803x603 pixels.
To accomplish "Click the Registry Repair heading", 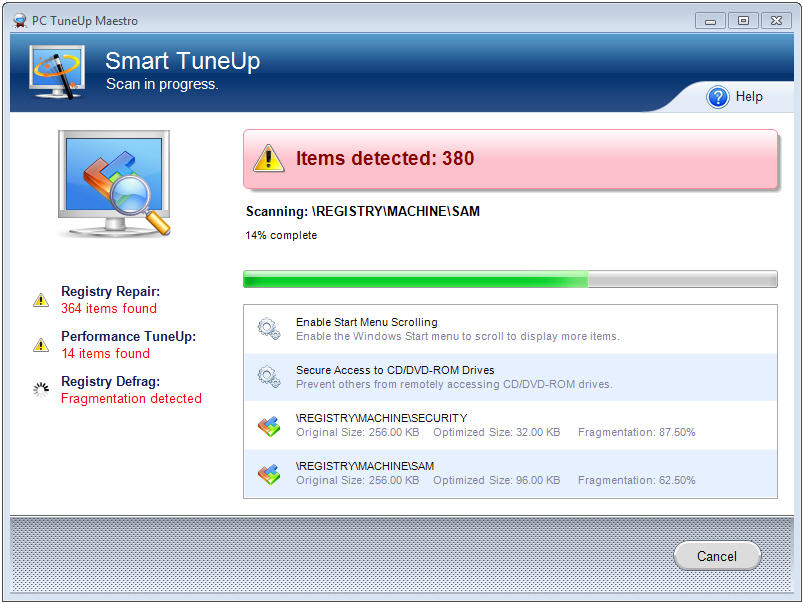I will coord(111,292).
